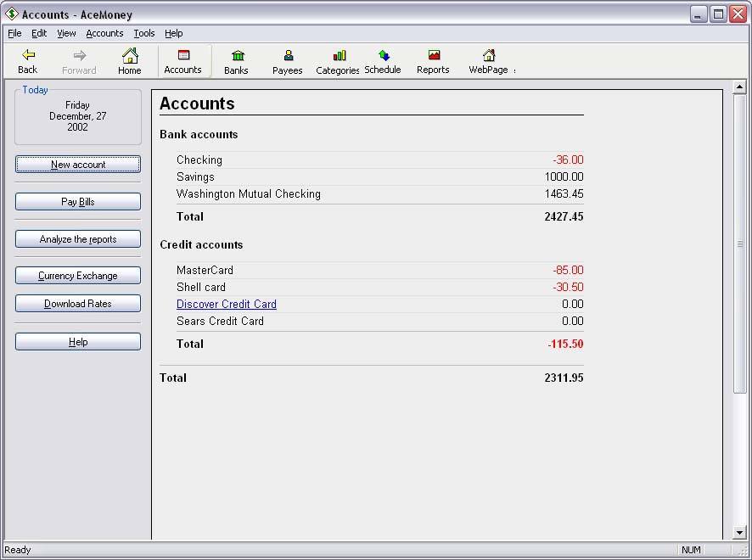Open the Tools menu
This screenshot has height=560, width=752.
tap(143, 33)
